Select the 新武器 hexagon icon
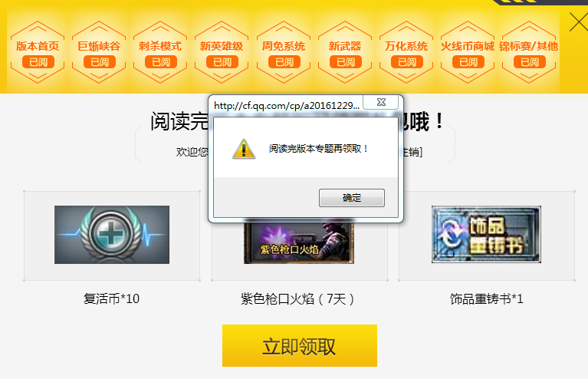588x379 pixels. tap(345, 52)
